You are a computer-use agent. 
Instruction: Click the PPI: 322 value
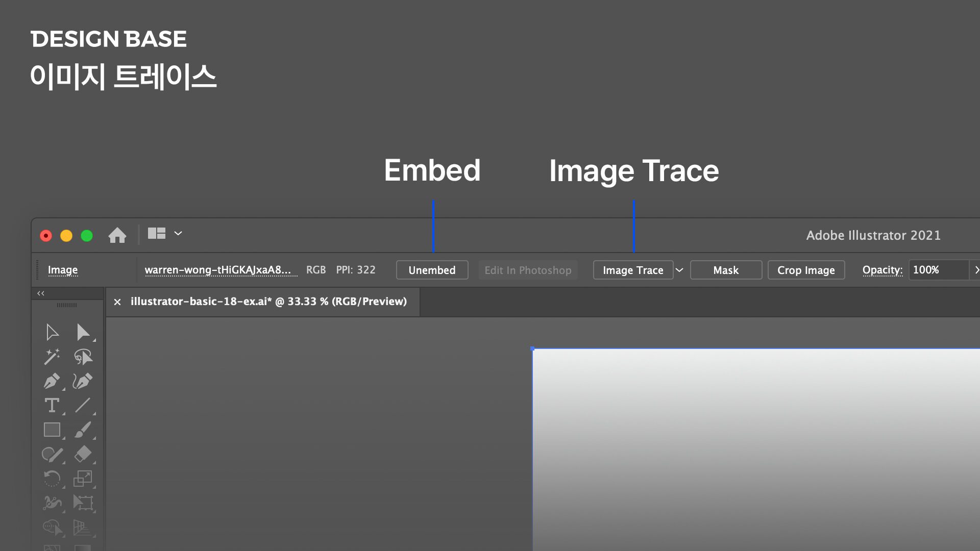pyautogui.click(x=356, y=270)
